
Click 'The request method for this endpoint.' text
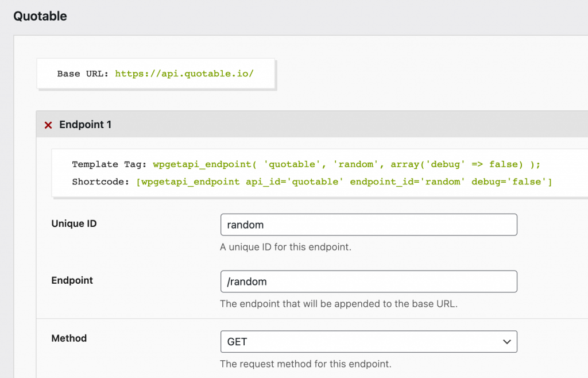click(305, 364)
